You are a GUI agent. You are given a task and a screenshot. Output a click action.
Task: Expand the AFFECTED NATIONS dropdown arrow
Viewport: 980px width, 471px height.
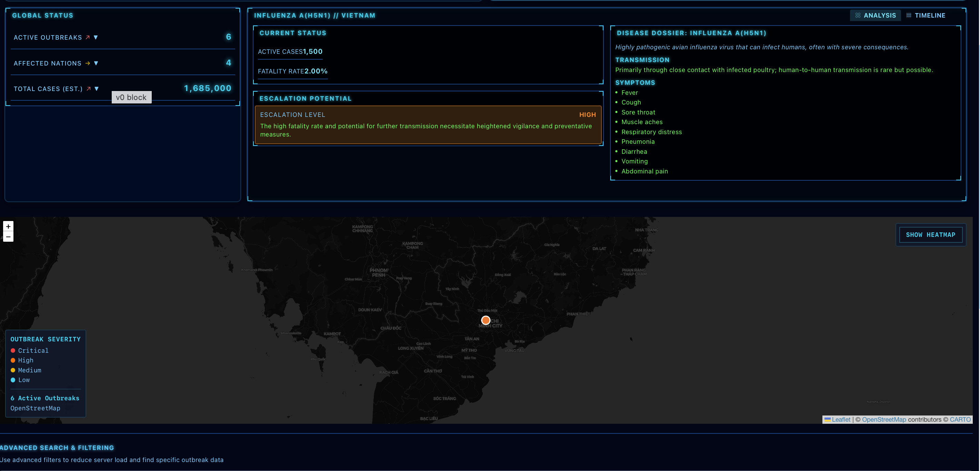(x=96, y=63)
